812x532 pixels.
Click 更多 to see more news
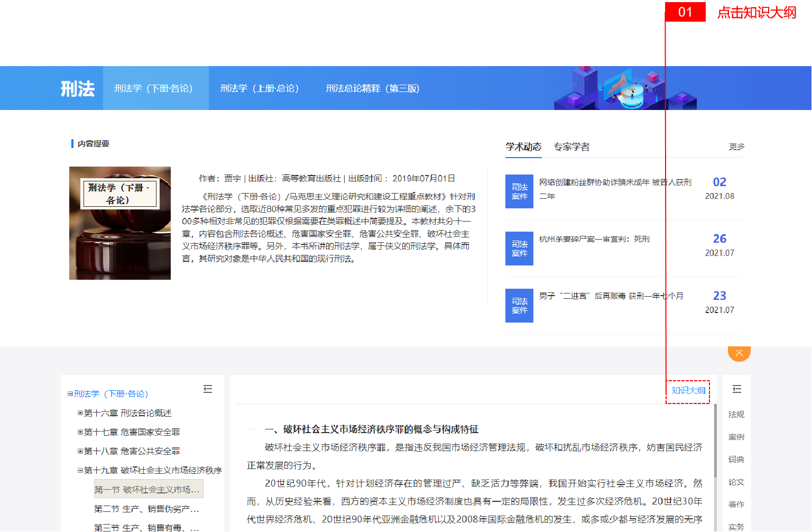(x=736, y=146)
